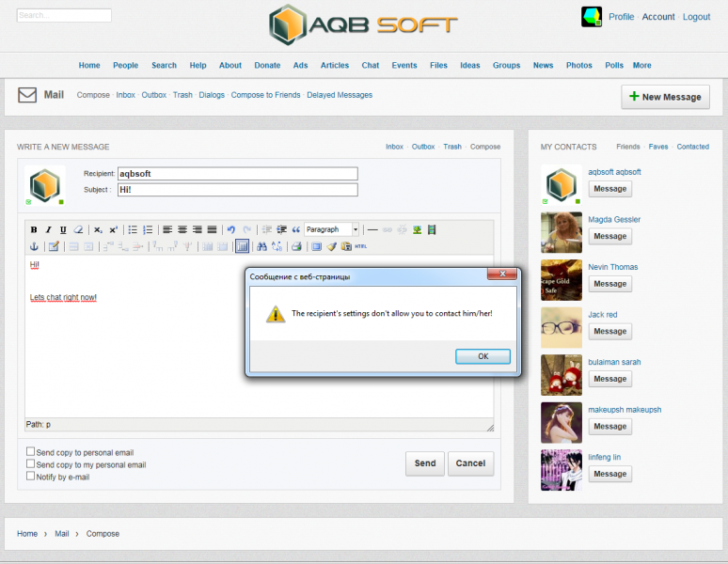Expand the More navigation menu
728x564 pixels.
click(x=641, y=66)
